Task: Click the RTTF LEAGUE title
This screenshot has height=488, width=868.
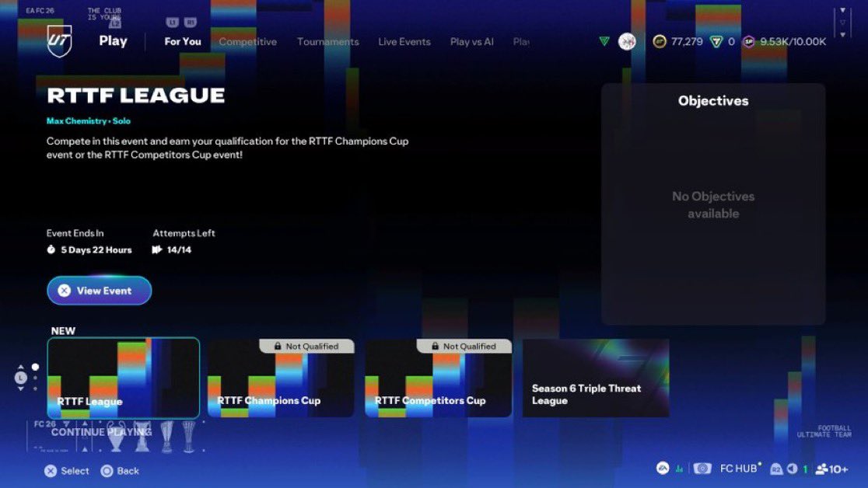Action: 135,95
